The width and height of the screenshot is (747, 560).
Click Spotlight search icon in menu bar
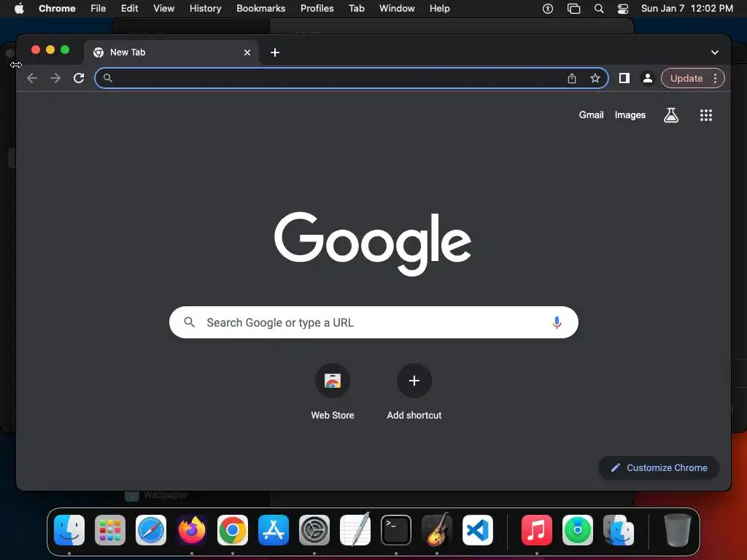click(599, 9)
